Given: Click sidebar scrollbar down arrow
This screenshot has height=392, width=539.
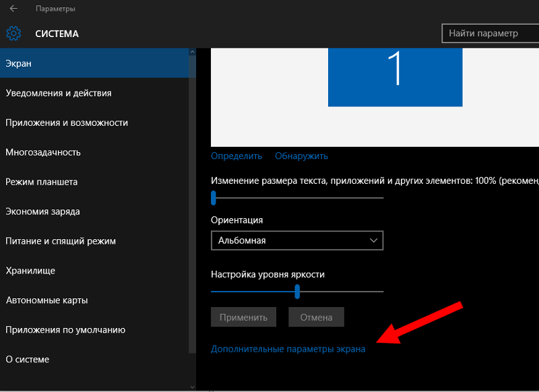Looking at the screenshot, I should [x=192, y=387].
